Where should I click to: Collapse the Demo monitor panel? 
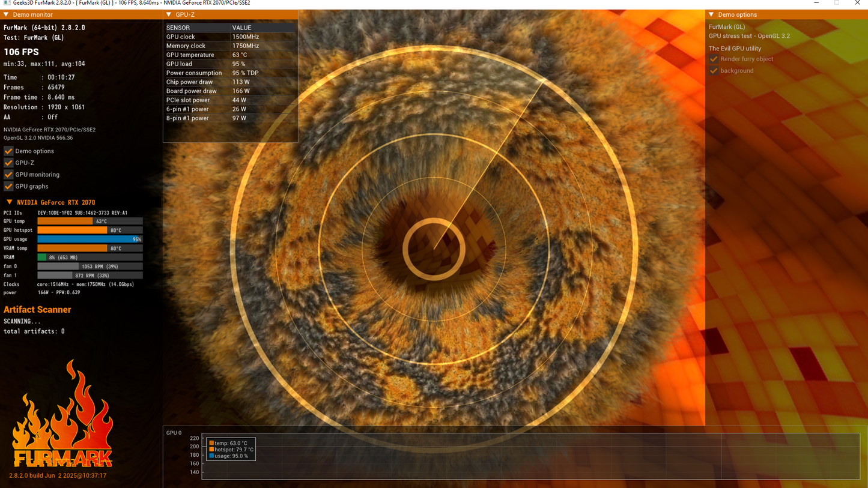tap(6, 14)
